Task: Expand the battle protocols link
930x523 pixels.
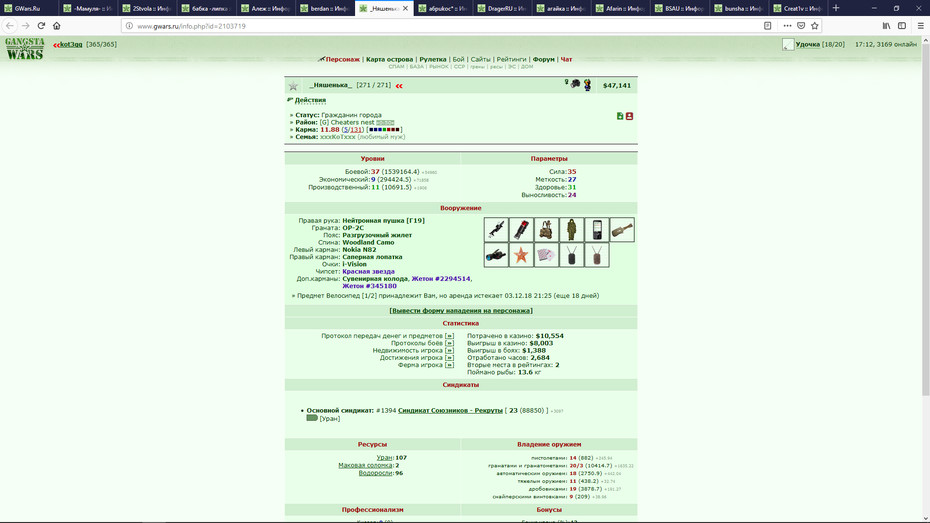Action: [x=449, y=343]
